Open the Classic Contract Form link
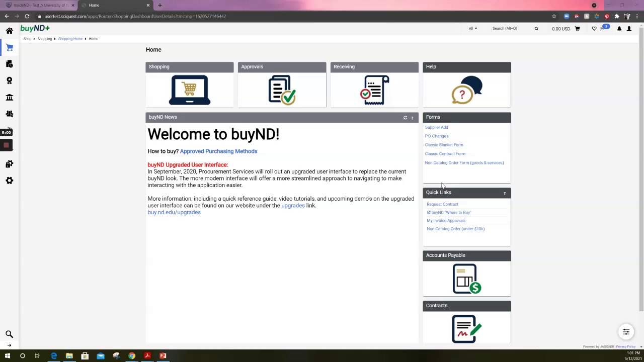 coord(445,154)
